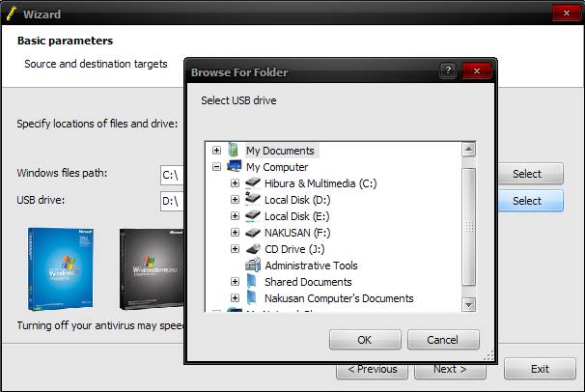
Task: Select Local Disk (E:) label
Action: click(x=297, y=216)
